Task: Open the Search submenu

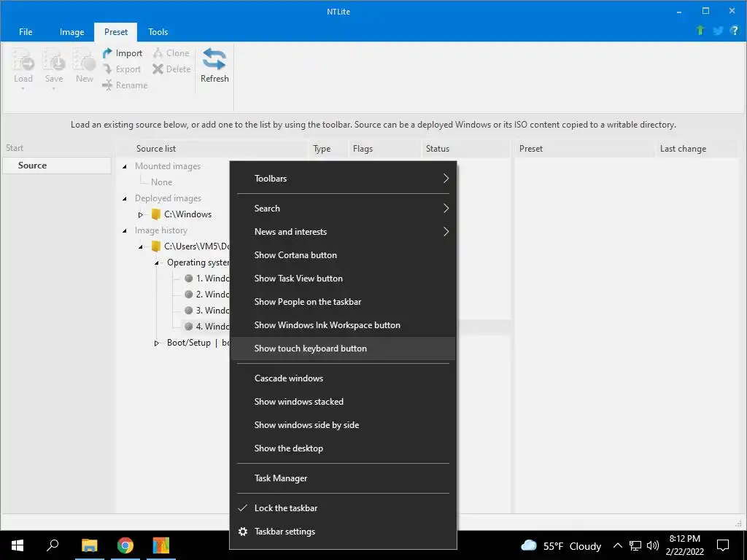Action: pyautogui.click(x=343, y=209)
